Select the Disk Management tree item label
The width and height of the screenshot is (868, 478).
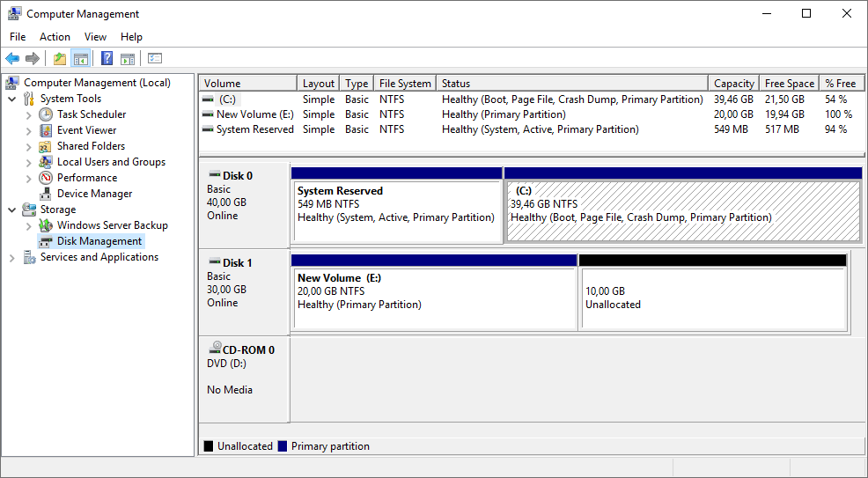coord(99,241)
